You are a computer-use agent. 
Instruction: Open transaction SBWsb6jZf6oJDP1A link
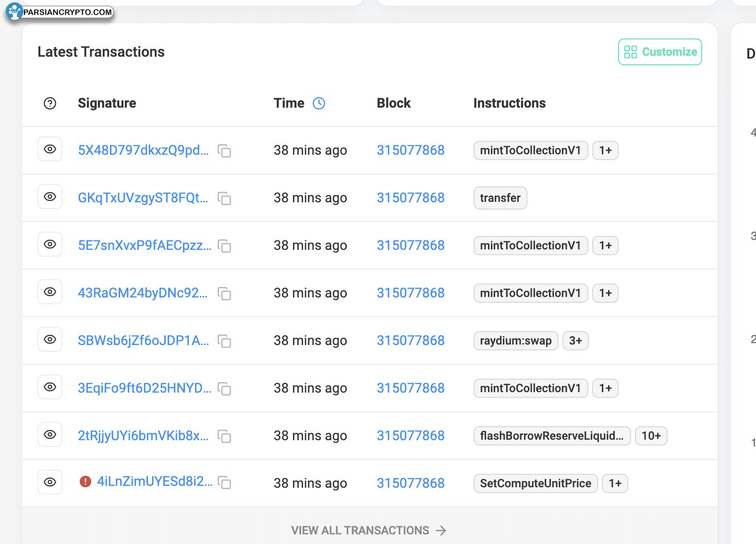[143, 340]
